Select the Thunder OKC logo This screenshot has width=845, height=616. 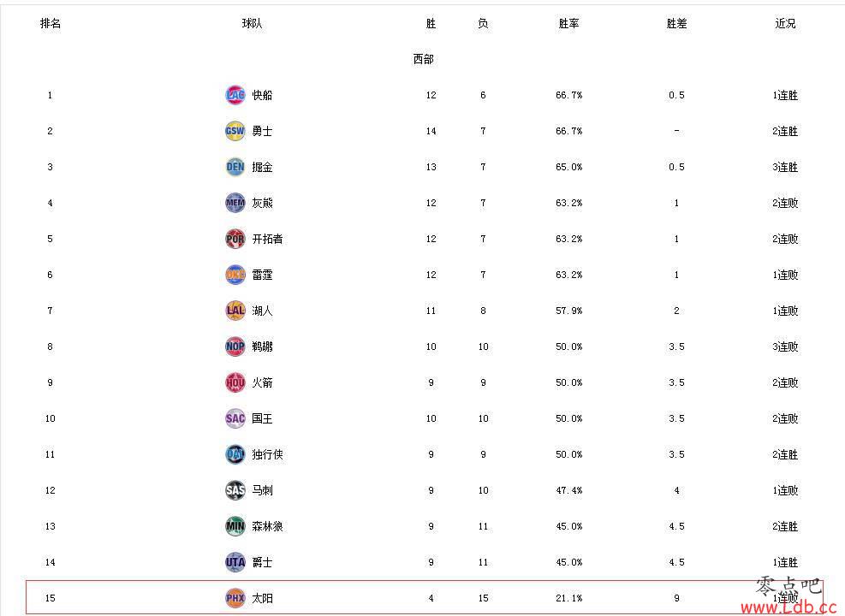pyautogui.click(x=235, y=275)
